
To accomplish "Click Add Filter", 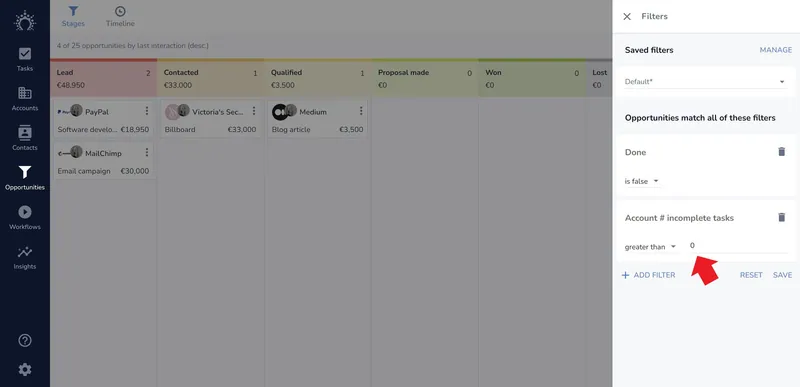I will pos(648,275).
